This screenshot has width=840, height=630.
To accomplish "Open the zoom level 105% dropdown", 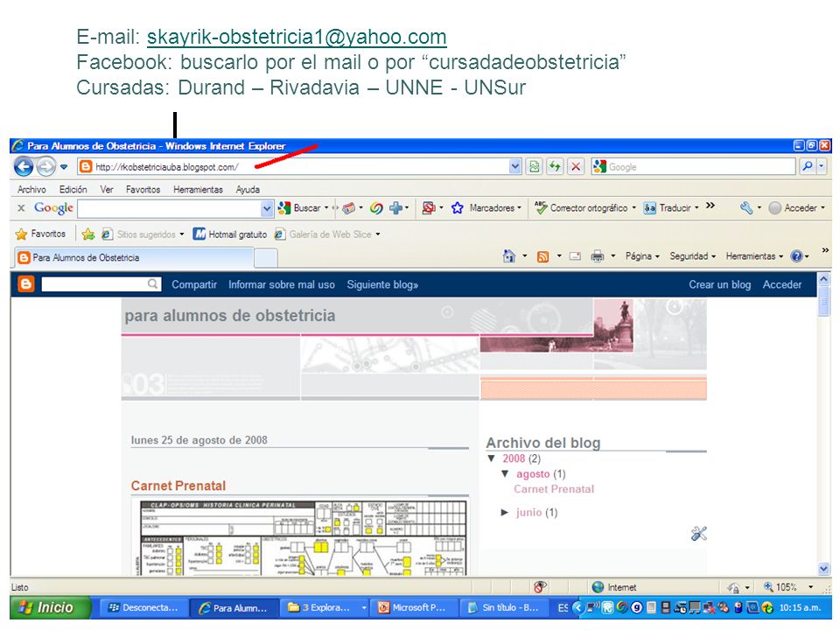I will pos(810,587).
